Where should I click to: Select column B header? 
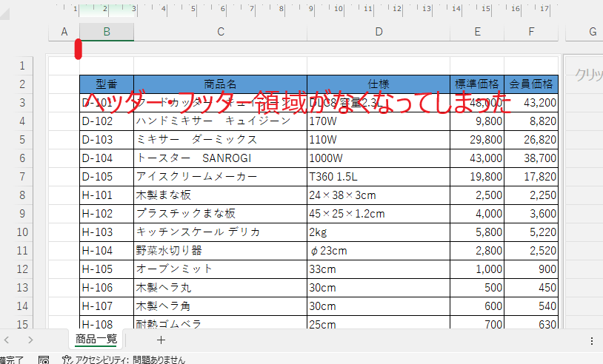(x=107, y=32)
